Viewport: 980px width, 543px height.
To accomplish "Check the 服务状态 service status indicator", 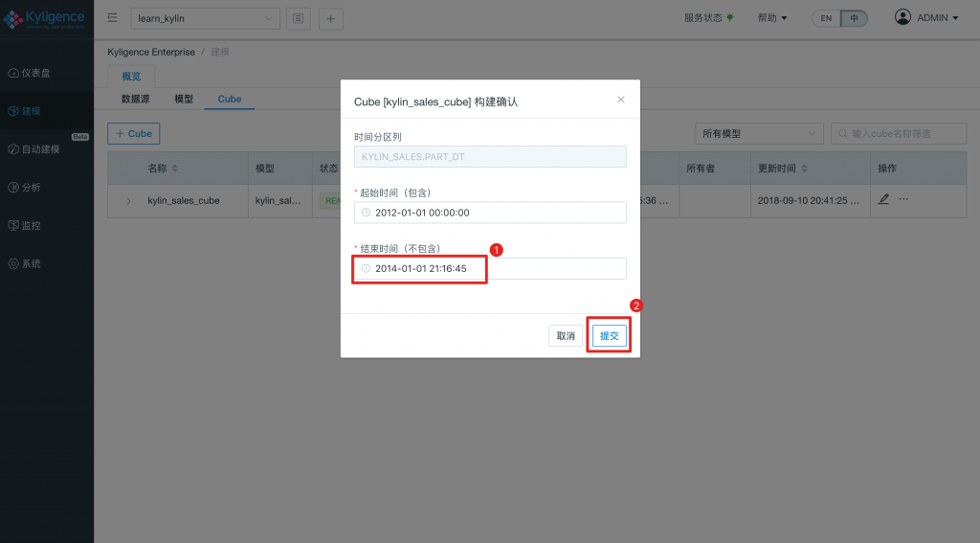I will click(709, 18).
